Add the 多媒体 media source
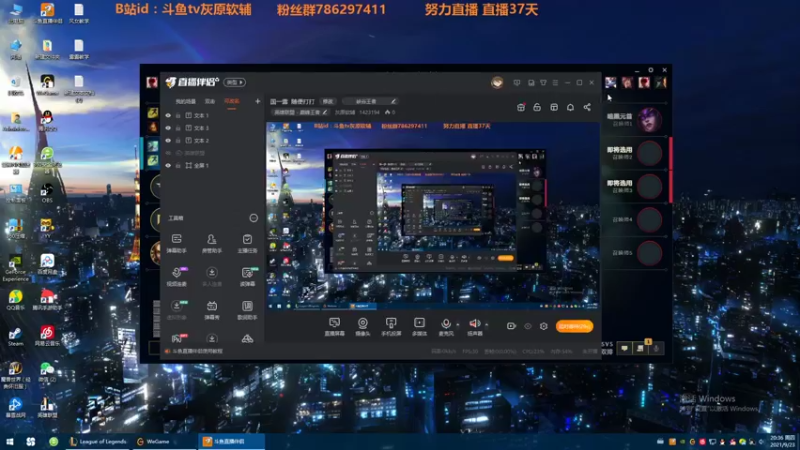Viewport: 800px width, 450px height. [x=419, y=326]
